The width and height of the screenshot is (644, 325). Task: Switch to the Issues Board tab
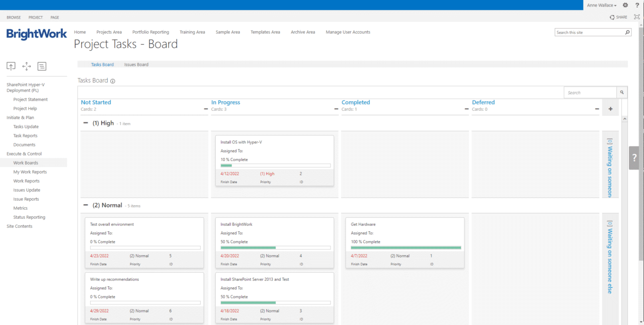pos(136,64)
